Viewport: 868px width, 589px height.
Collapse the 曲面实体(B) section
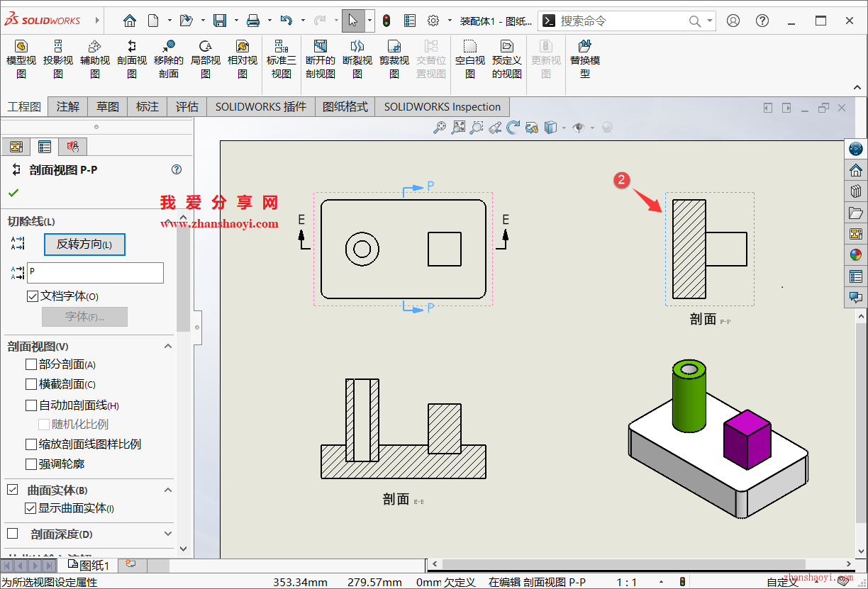(x=168, y=490)
